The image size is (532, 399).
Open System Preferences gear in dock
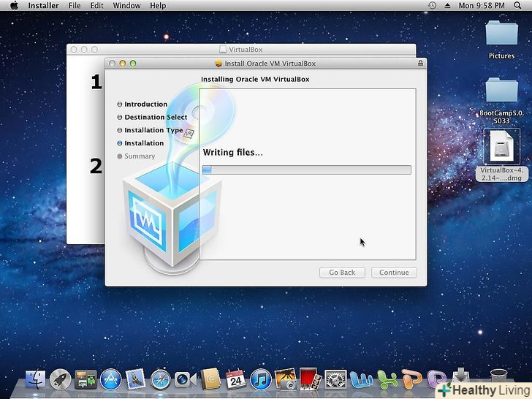pos(335,379)
